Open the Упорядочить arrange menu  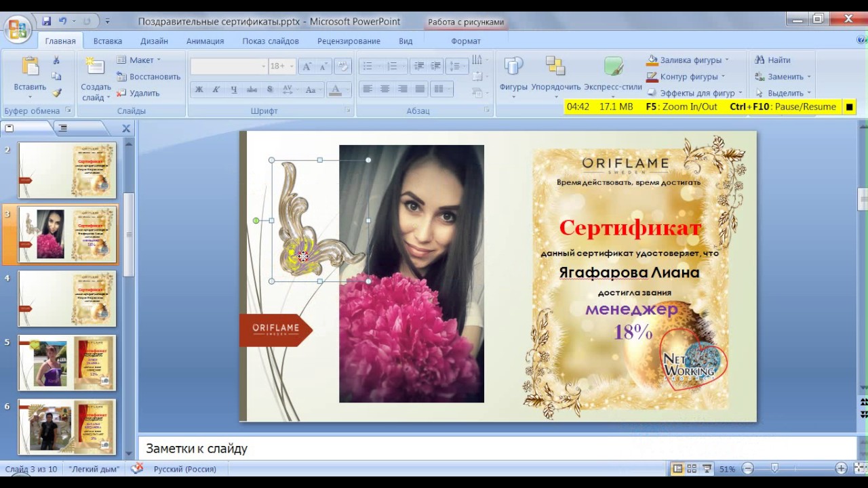556,76
